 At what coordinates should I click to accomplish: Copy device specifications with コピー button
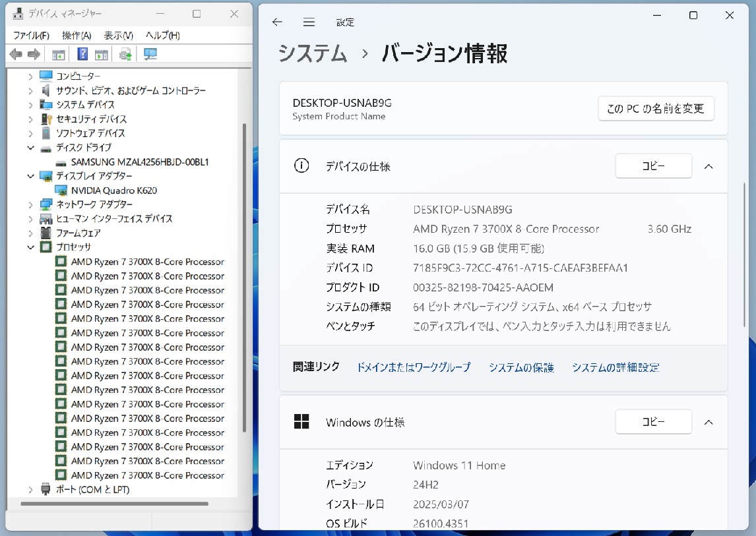coord(653,166)
